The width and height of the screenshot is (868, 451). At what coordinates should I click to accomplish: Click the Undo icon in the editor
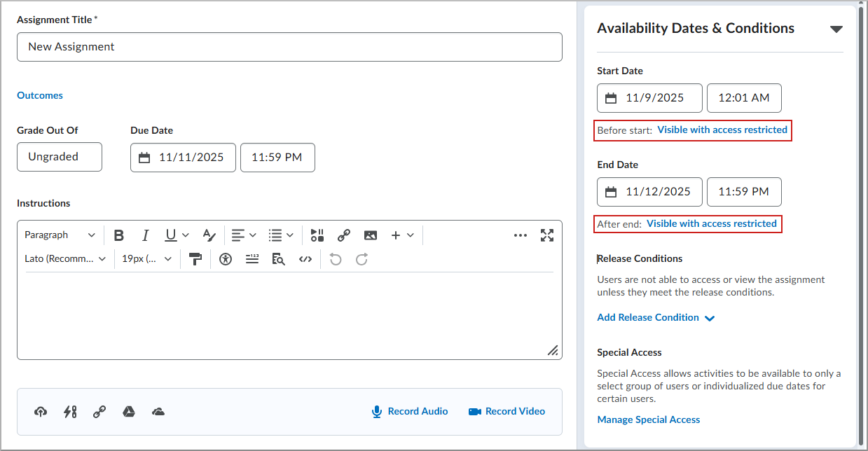pyautogui.click(x=335, y=259)
